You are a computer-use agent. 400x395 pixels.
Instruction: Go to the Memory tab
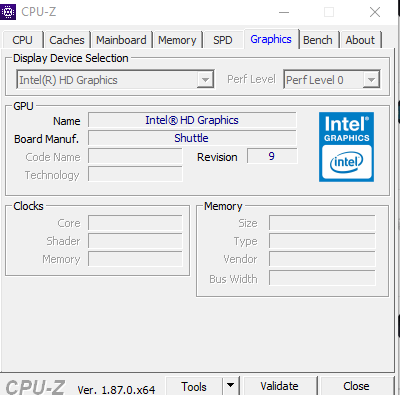pyautogui.click(x=177, y=40)
